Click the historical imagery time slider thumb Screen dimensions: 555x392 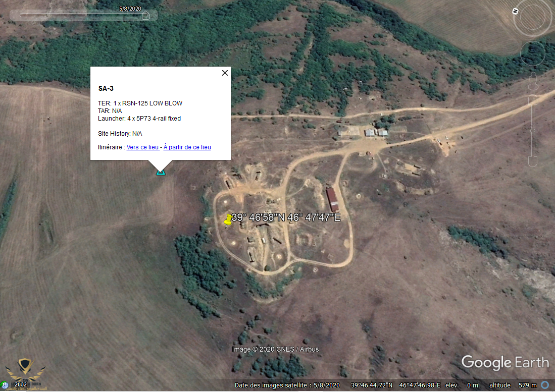click(x=145, y=16)
